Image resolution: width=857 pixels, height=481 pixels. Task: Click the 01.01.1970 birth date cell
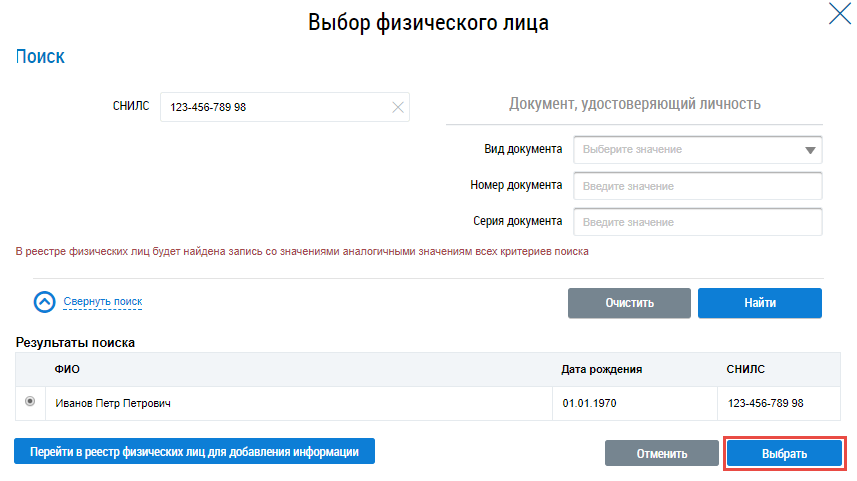585,404
